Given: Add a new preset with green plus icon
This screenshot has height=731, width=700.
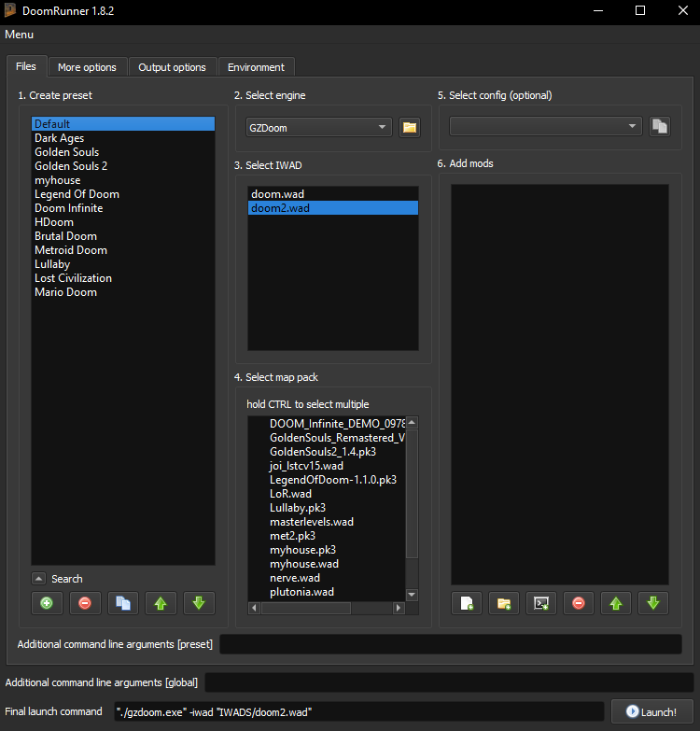Looking at the screenshot, I should pos(47,603).
